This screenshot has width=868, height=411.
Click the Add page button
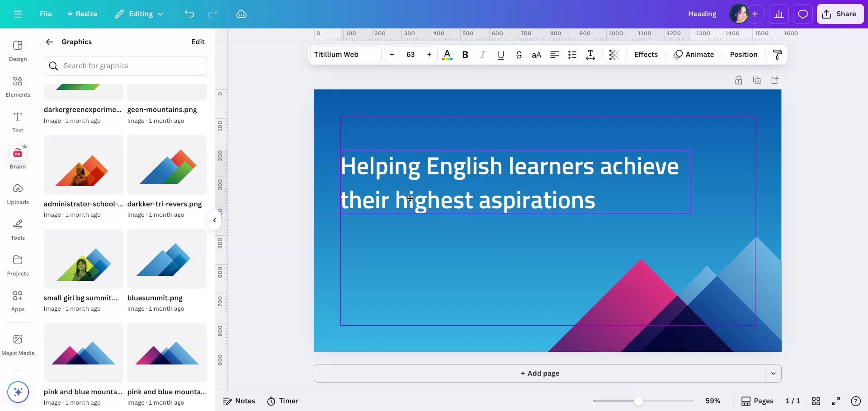pos(539,374)
